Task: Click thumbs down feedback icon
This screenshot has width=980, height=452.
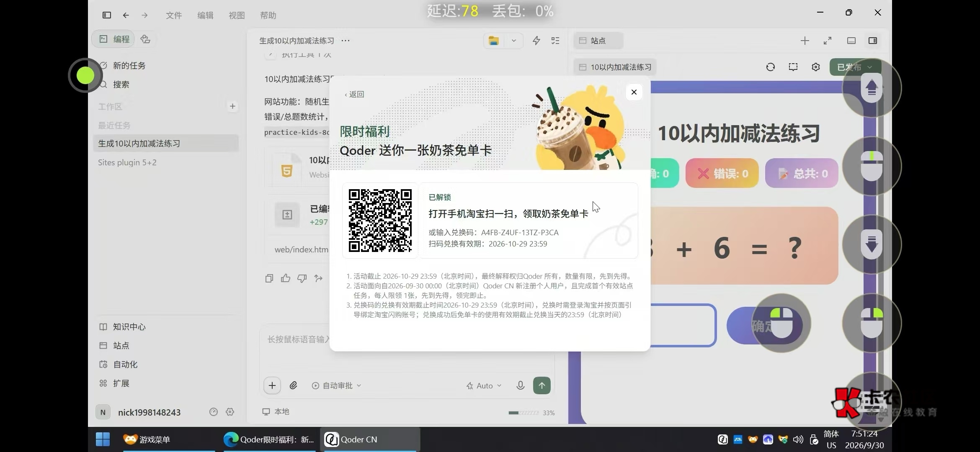Action: point(302,278)
